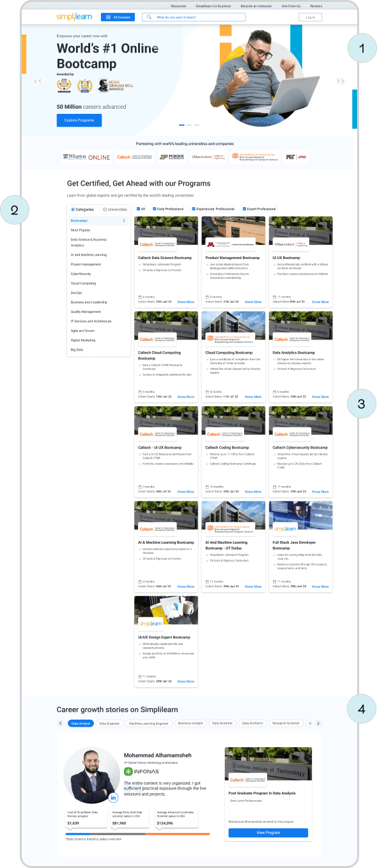This screenshot has width=377, height=868.
Task: Click the Purdue University partner logo
Action: coord(171,157)
